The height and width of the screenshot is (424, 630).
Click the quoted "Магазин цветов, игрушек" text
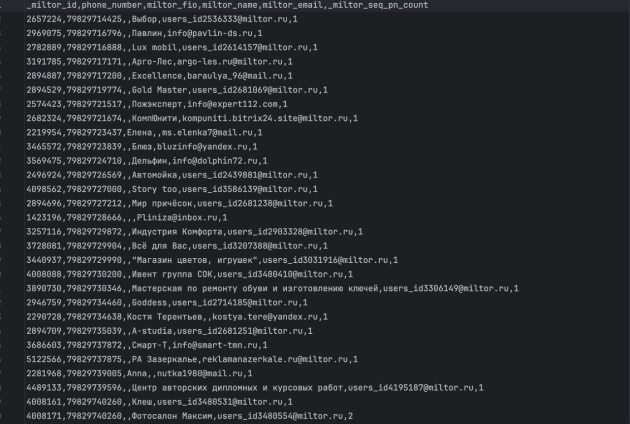pos(194,260)
